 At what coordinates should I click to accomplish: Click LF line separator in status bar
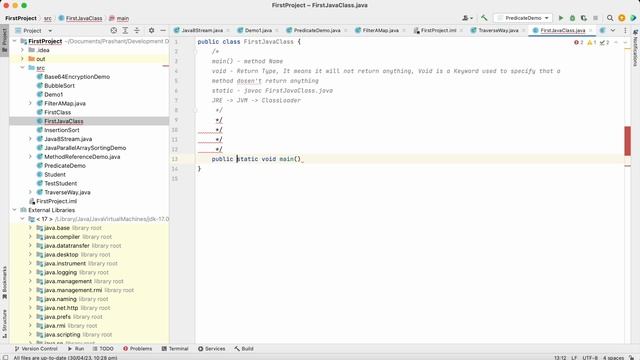point(574,358)
